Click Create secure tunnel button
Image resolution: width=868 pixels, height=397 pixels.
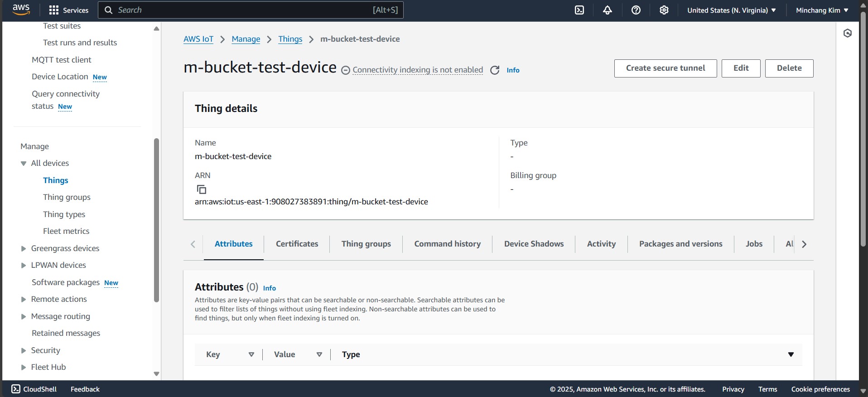665,68
